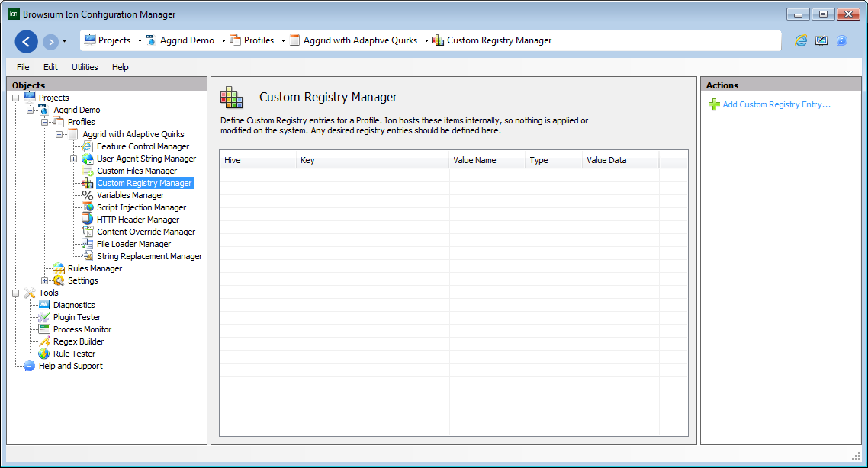Viewport: 868px width, 468px height.
Task: Click the Key column header
Action: tap(372, 160)
